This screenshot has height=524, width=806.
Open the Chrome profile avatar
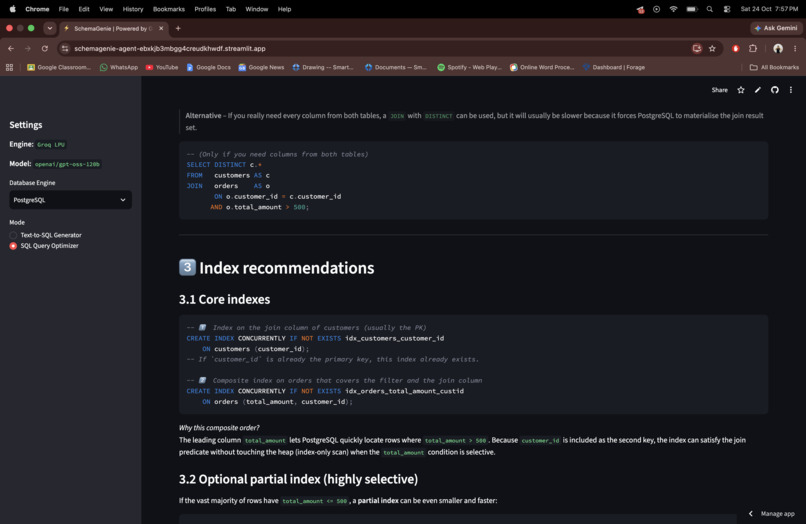(x=778, y=48)
